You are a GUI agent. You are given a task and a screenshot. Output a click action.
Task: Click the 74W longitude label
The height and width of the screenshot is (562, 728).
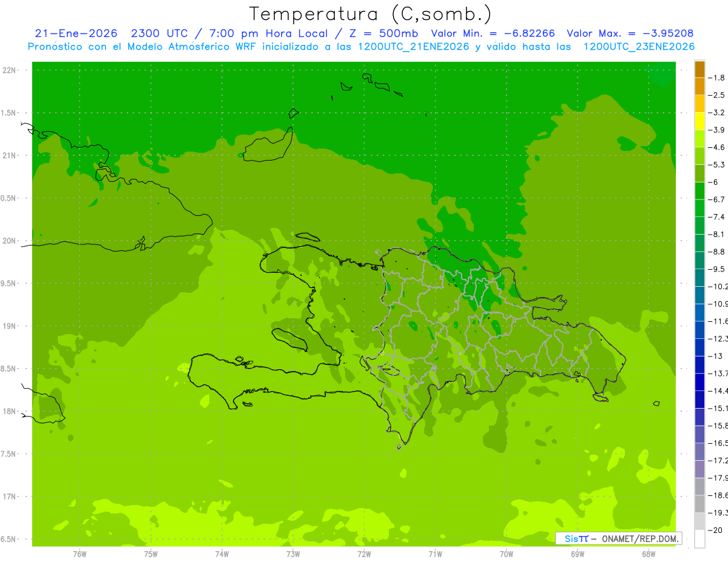(x=222, y=554)
